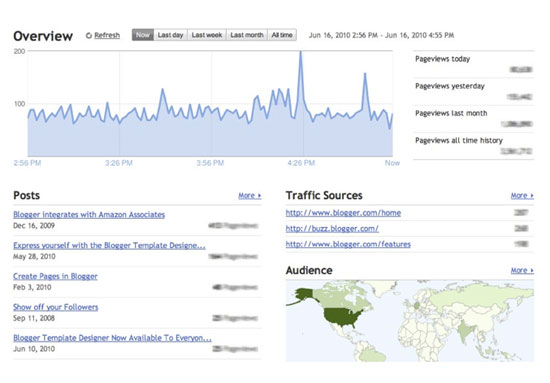Open 'Express yourself with the Blogger Template Designe...' post

(109, 245)
